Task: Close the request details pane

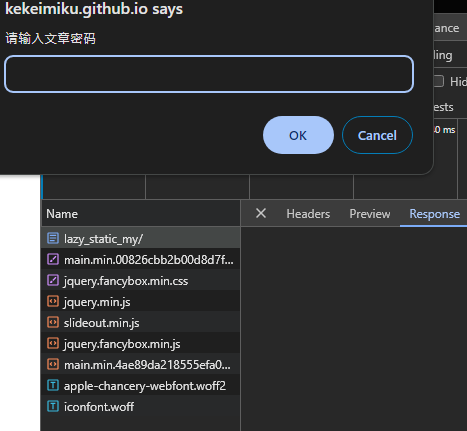Action: pos(261,213)
